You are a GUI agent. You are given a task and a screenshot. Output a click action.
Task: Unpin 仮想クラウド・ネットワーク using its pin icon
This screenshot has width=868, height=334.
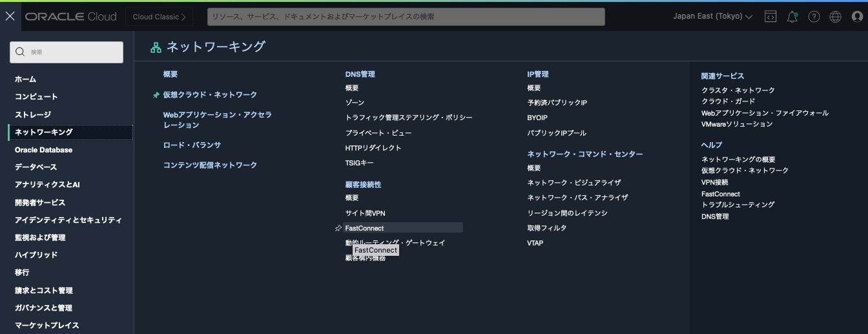pos(156,95)
